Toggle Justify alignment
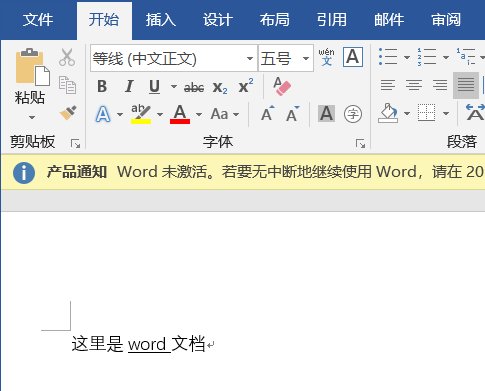The image size is (485, 391). point(466,85)
